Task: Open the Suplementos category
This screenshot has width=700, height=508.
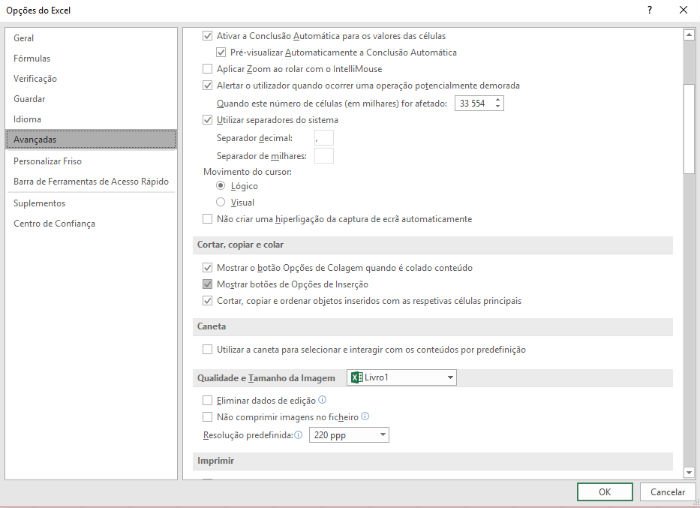Action: (91, 203)
